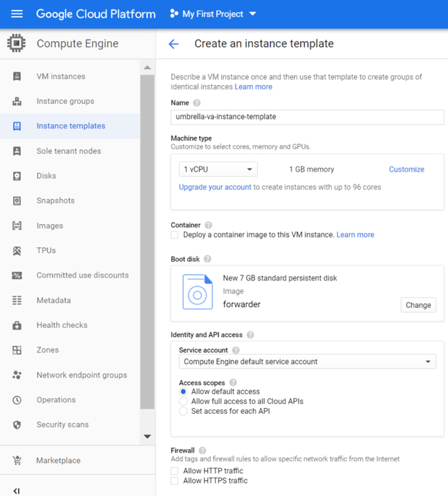This screenshot has height=496, width=448.
Task: Click the Google Cloud Platform title
Action: point(96,14)
